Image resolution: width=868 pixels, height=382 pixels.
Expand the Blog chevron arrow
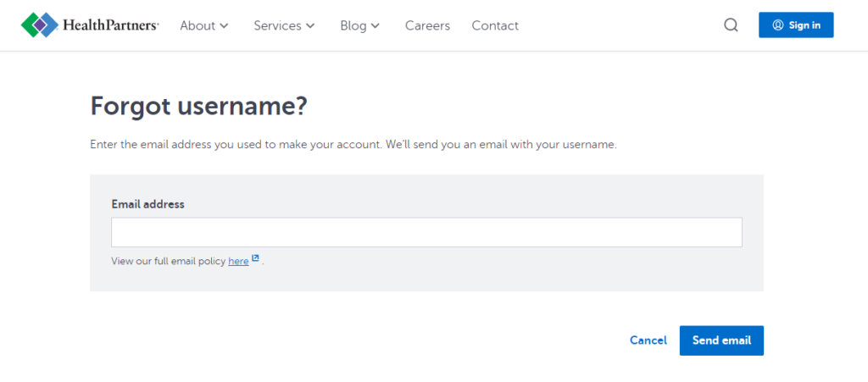376,25
